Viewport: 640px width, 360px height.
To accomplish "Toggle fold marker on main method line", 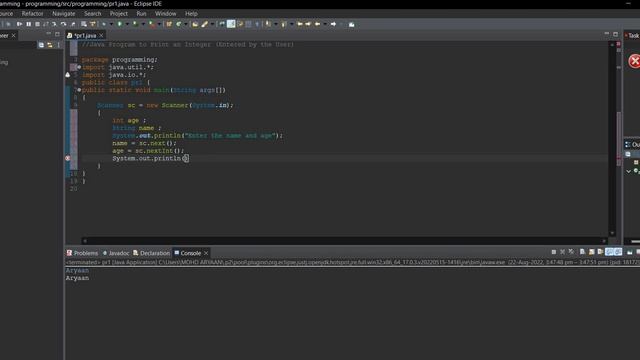I will coord(79,90).
